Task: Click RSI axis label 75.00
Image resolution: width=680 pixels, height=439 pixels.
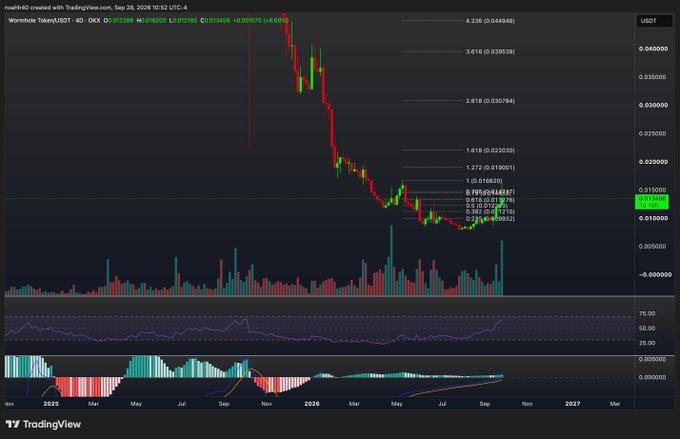Action: coord(647,313)
